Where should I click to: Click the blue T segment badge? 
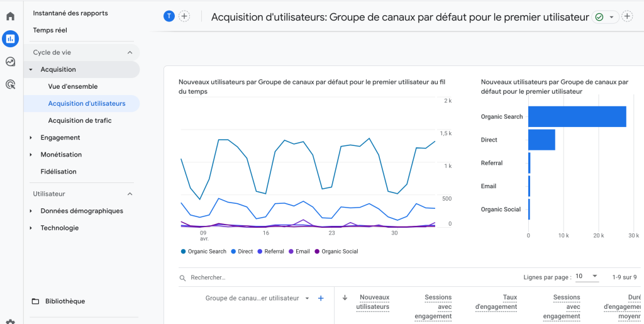click(169, 16)
